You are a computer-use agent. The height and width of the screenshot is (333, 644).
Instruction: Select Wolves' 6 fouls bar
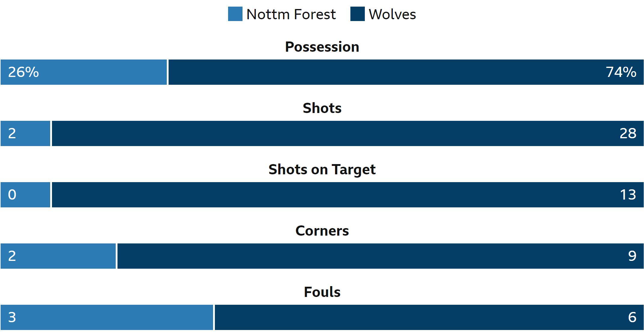[x=429, y=317]
